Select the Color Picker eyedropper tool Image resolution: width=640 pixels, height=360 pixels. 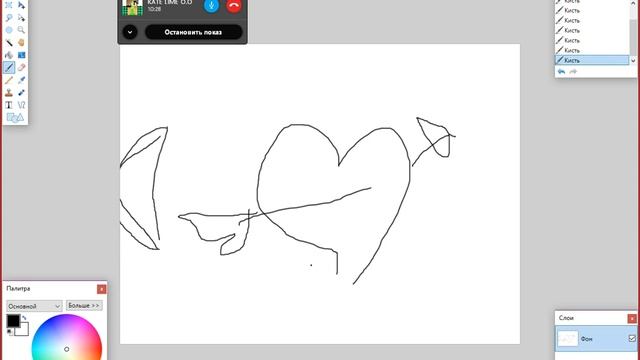tap(21, 80)
